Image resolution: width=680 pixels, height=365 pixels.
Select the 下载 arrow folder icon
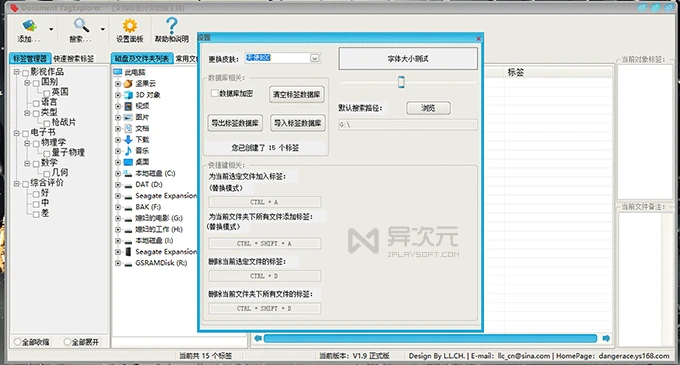(128, 140)
